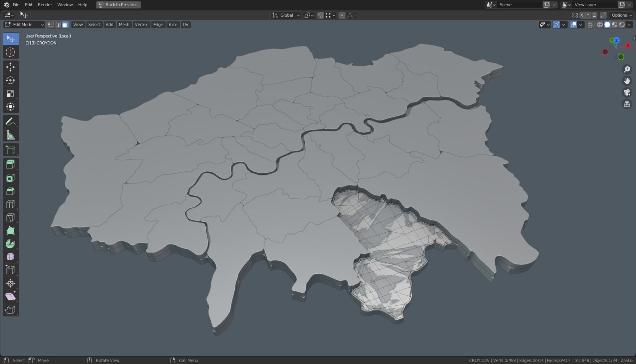Switch to material preview shading
The image size is (636, 364).
614,25
